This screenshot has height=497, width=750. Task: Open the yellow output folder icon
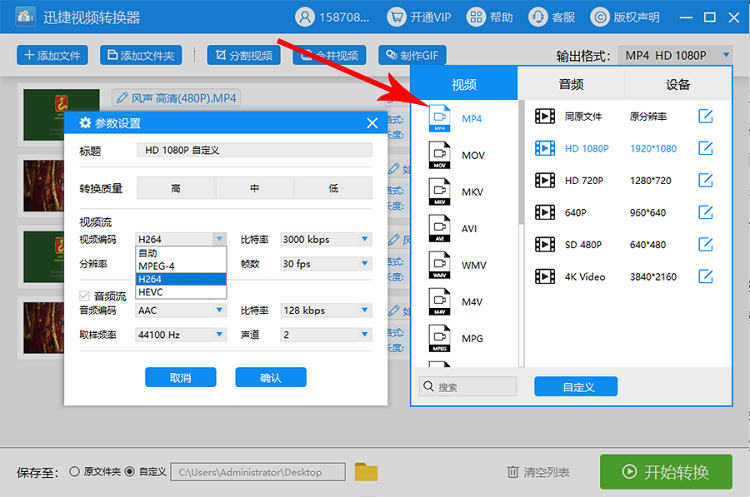point(366,472)
